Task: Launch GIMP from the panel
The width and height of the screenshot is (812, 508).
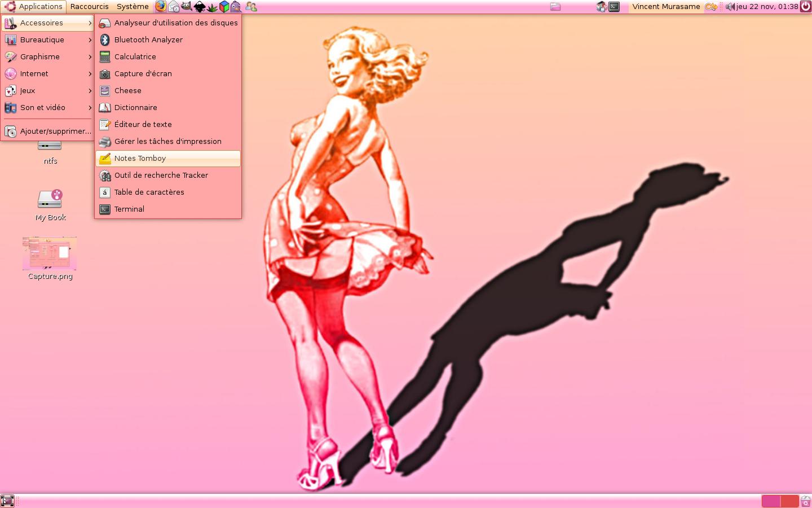Action: (187, 7)
